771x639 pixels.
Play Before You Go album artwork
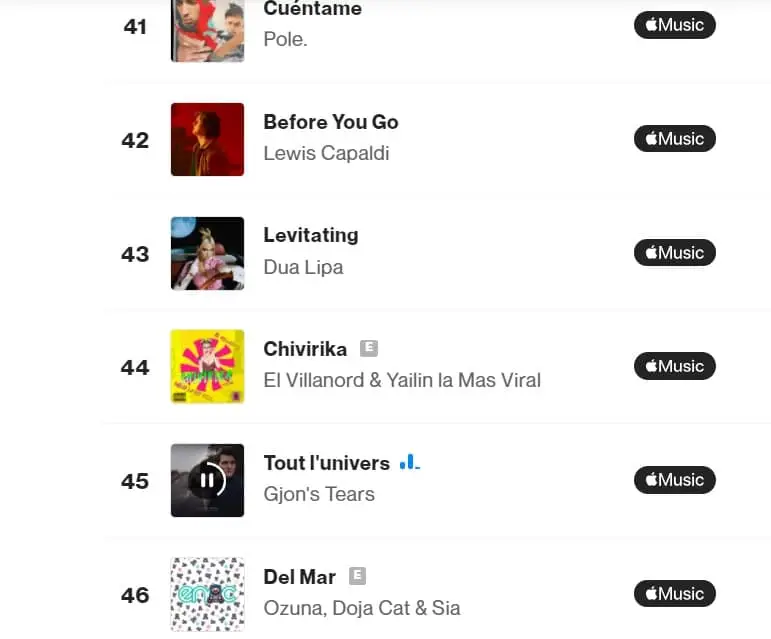(207, 139)
